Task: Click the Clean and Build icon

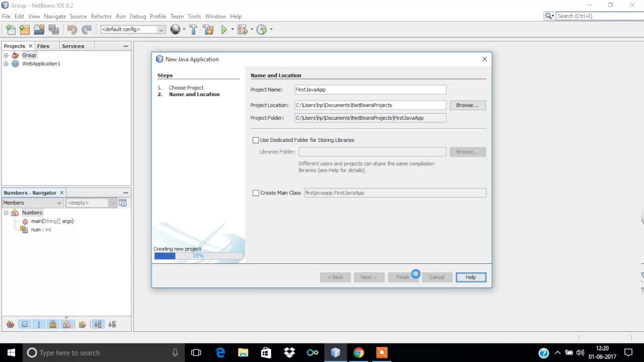Action: click(208, 30)
